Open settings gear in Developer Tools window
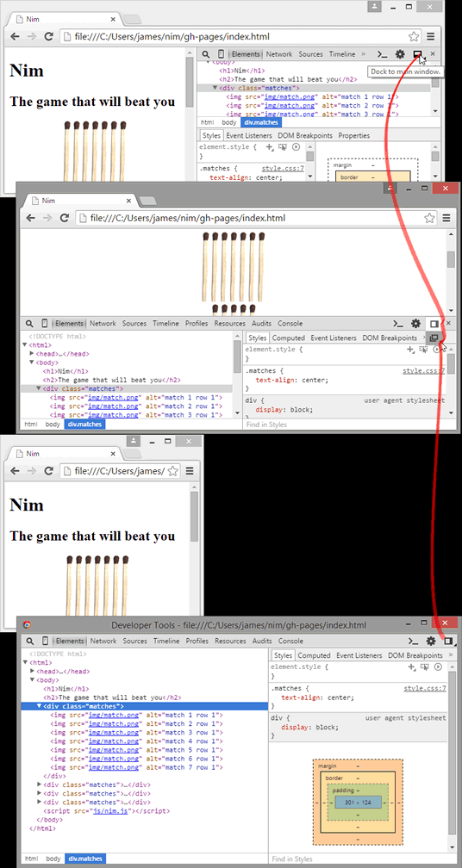Viewport: 462px width, 868px height. tap(430, 641)
